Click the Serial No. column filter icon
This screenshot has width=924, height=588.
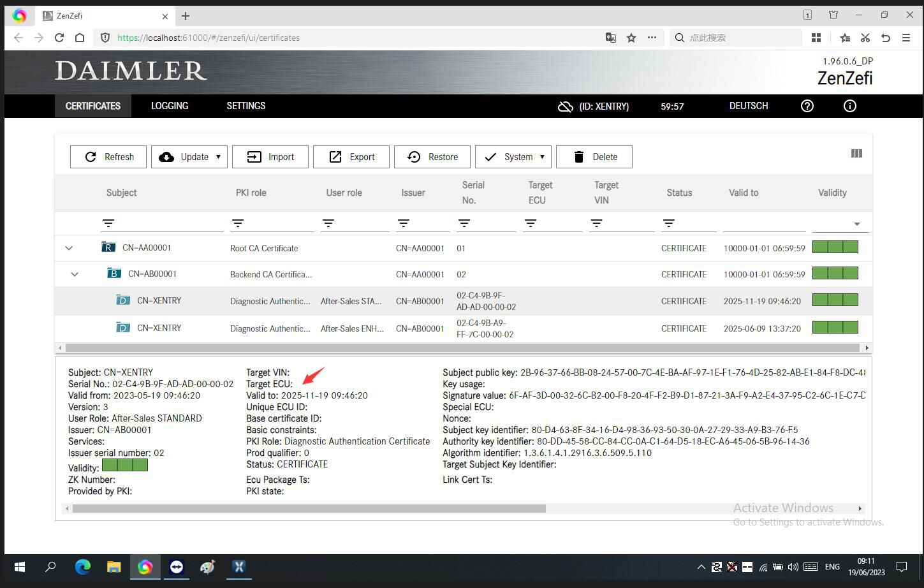point(464,223)
